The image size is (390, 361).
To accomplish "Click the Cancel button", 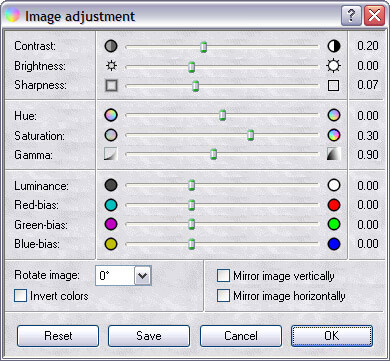I will (x=241, y=336).
